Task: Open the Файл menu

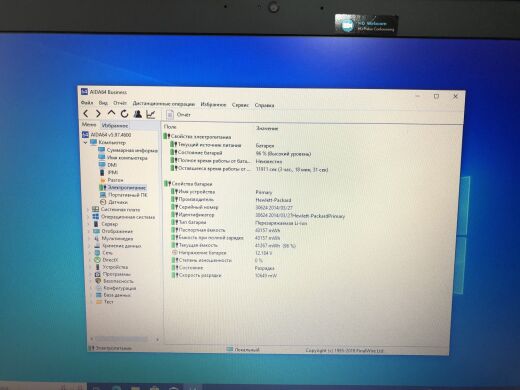Action: (x=87, y=103)
